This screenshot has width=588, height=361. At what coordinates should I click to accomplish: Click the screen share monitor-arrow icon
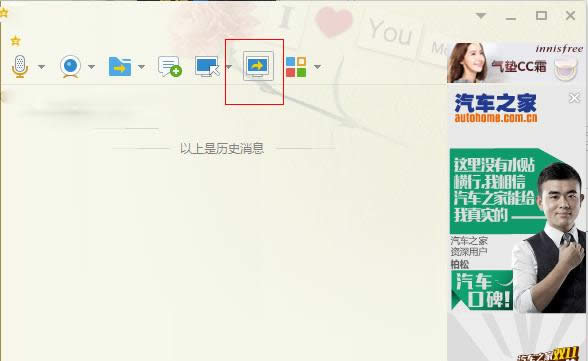[258, 66]
